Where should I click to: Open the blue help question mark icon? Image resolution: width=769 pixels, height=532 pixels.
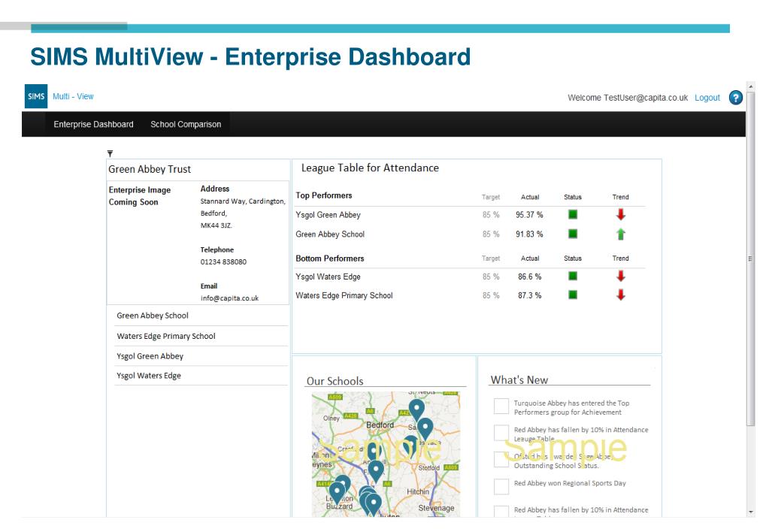[735, 98]
